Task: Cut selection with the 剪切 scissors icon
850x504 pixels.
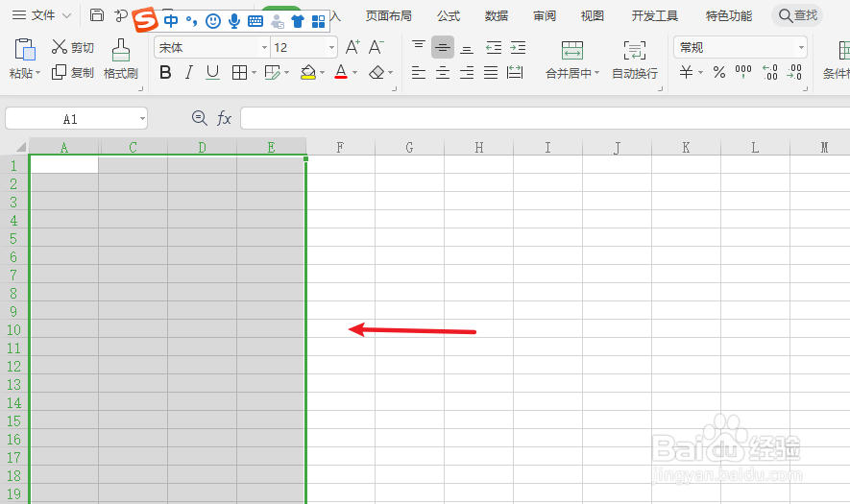Action: click(x=60, y=47)
